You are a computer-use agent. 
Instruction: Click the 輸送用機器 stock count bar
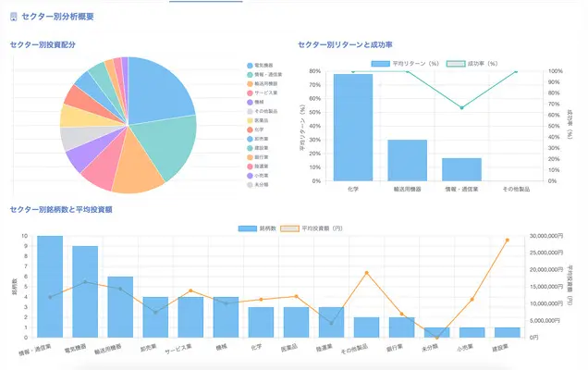120,307
